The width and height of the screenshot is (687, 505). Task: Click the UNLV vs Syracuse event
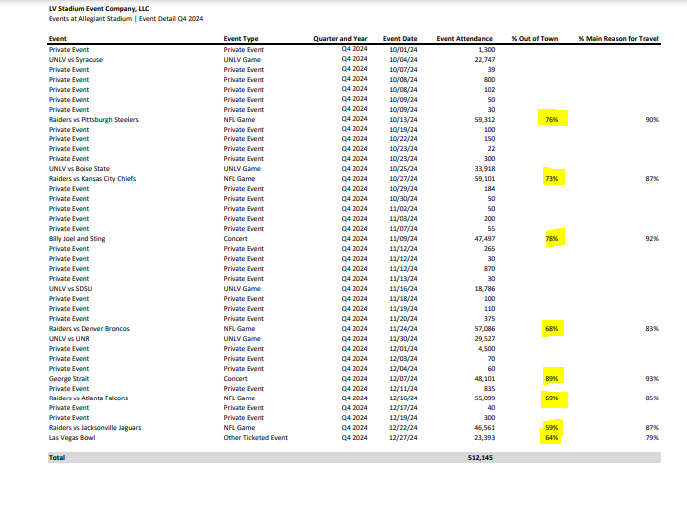[x=76, y=59]
